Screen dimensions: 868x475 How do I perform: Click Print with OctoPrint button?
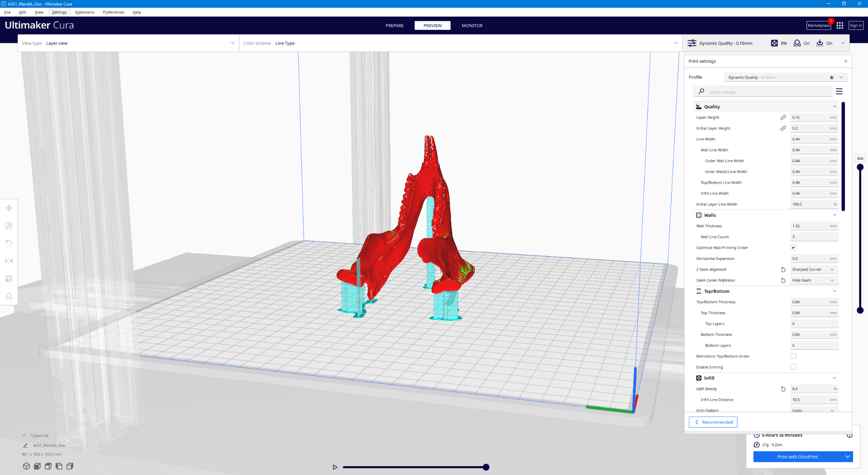coord(797,457)
